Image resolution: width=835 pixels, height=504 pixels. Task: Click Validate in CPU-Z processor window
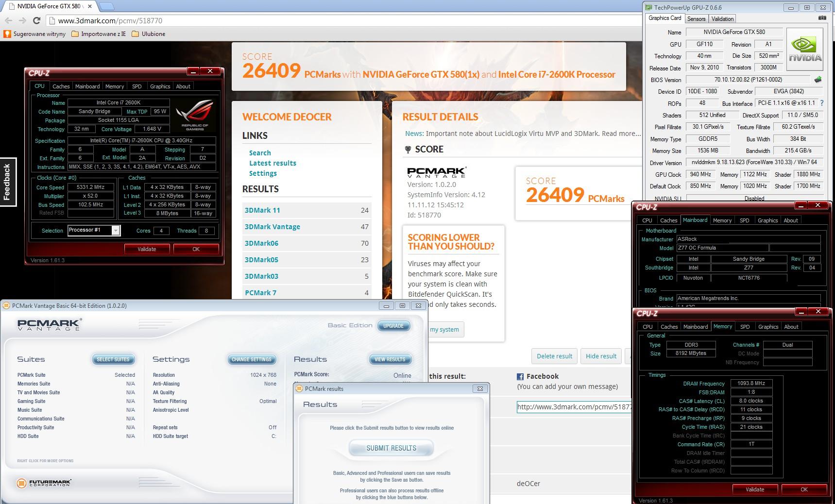pyautogui.click(x=147, y=249)
